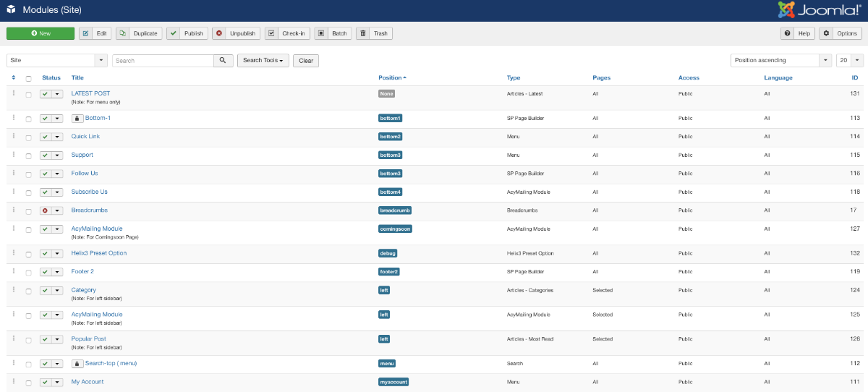This screenshot has height=392, width=868.
Task: Click the drag handle for LATEST POST row
Action: 14,93
